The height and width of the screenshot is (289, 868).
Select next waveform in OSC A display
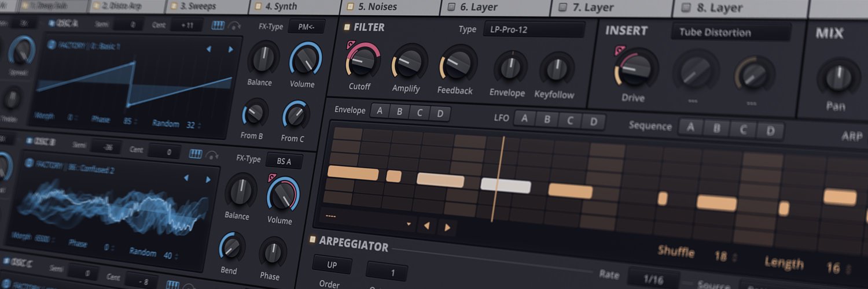(231, 50)
